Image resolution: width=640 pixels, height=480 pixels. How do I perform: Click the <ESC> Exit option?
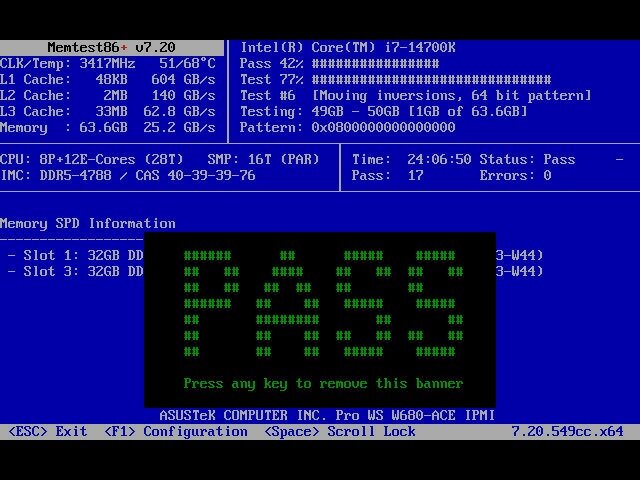(48, 431)
